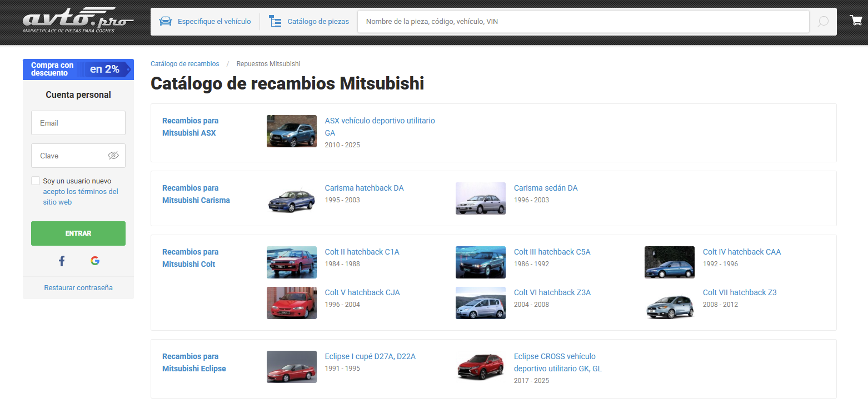Select the Colt VII hatchback Z3 thumbnail

pyautogui.click(x=669, y=303)
